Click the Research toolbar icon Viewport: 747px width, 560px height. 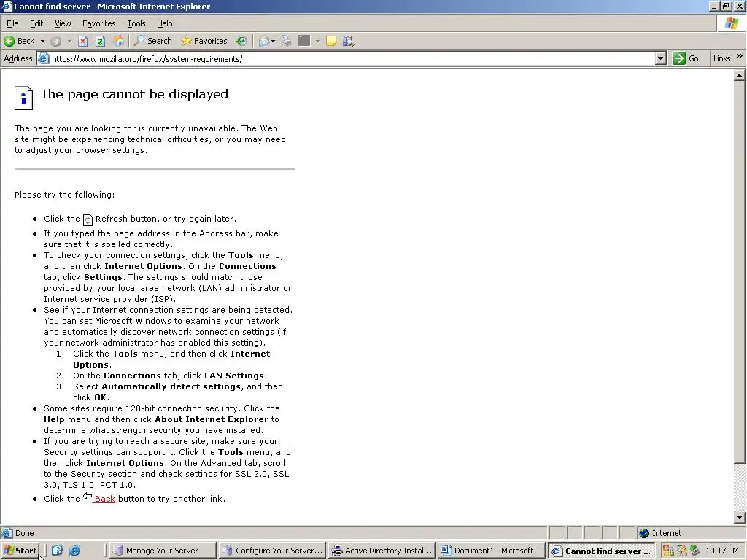pyautogui.click(x=348, y=41)
